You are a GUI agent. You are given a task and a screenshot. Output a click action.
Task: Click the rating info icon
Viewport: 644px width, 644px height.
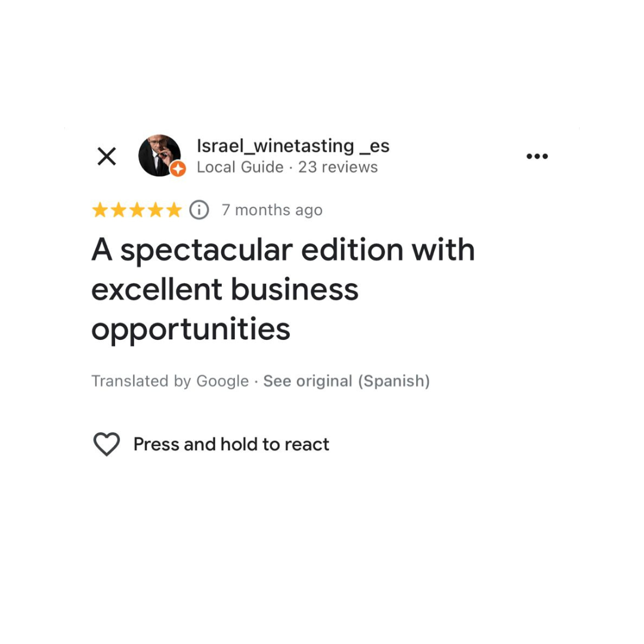199,210
